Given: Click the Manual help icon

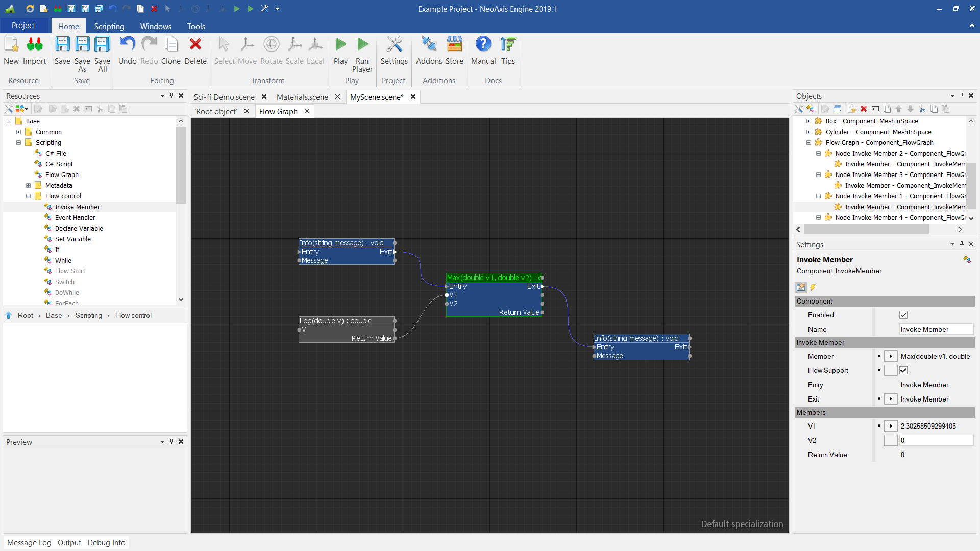Looking at the screenshot, I should [483, 45].
